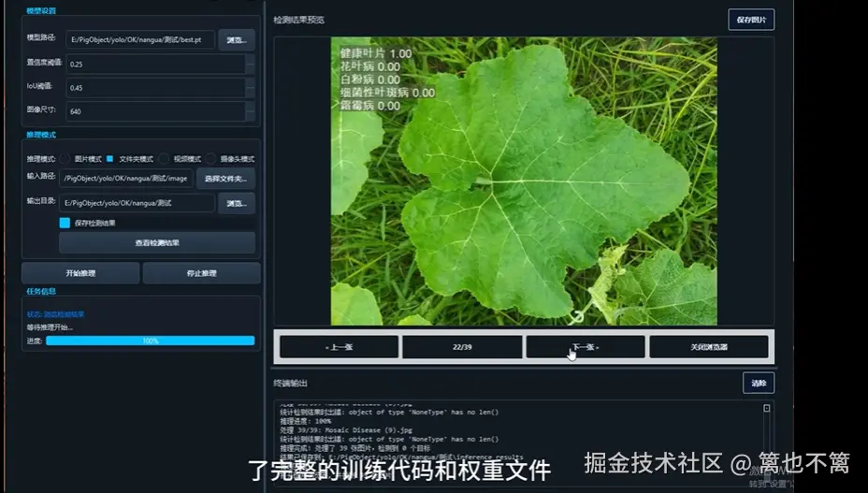Viewport: 868px width, 493px height.
Task: Click the 细菌性叶斑病 0.00 label on image
Action: coord(387,93)
